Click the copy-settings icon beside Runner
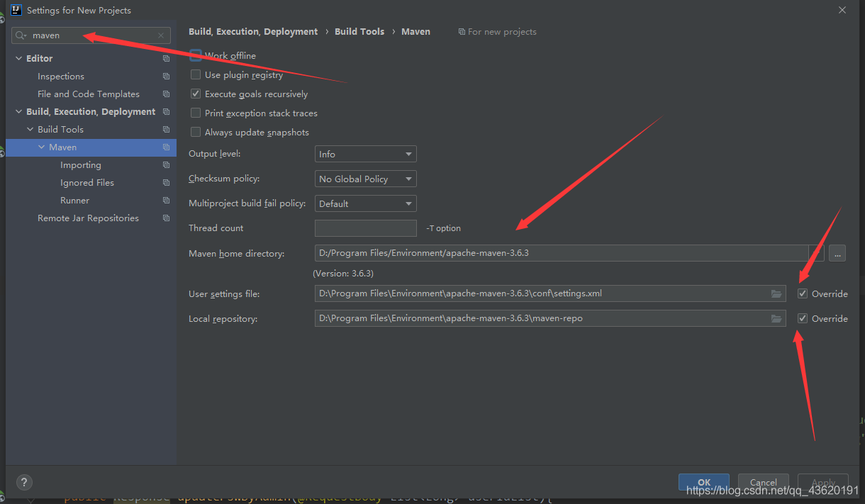The width and height of the screenshot is (865, 504). click(166, 200)
